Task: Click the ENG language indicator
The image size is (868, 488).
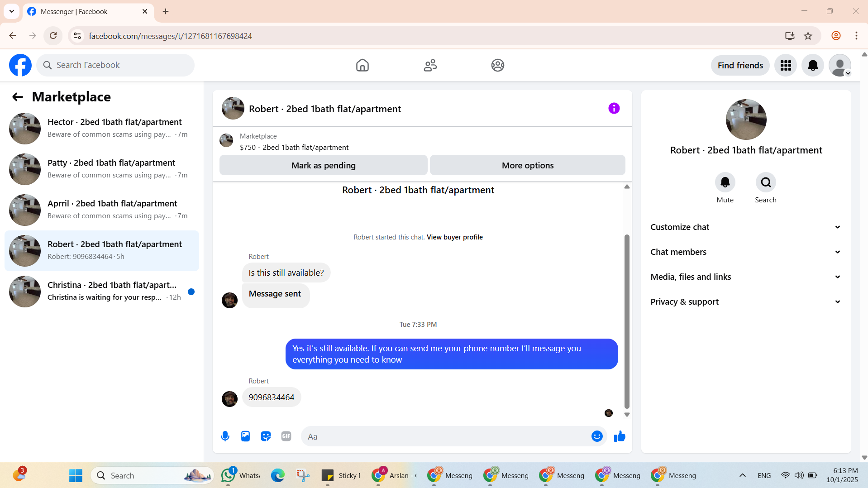Action: [764, 476]
